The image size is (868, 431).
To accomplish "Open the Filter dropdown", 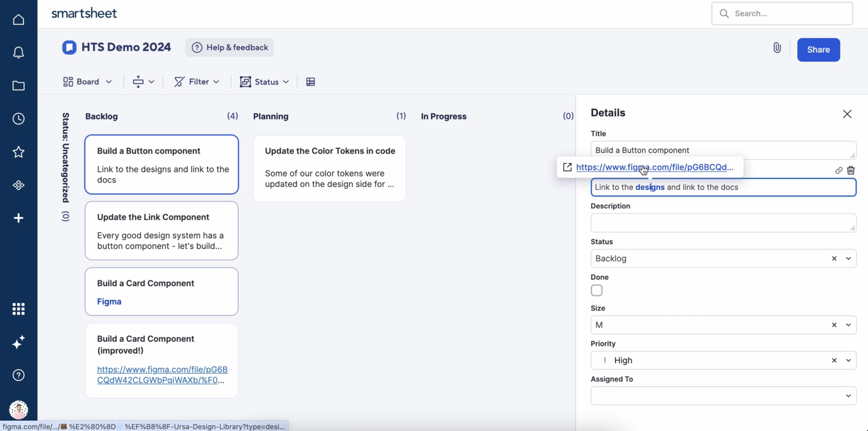I will click(197, 82).
